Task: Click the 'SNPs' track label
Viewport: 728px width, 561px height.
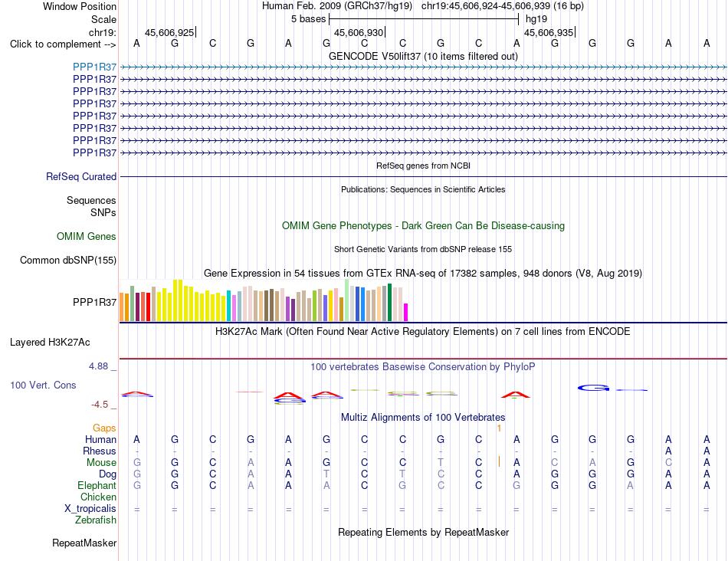Action: coord(103,212)
